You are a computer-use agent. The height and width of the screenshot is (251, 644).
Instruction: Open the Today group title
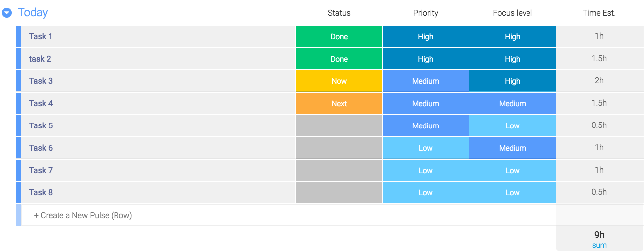(33, 13)
